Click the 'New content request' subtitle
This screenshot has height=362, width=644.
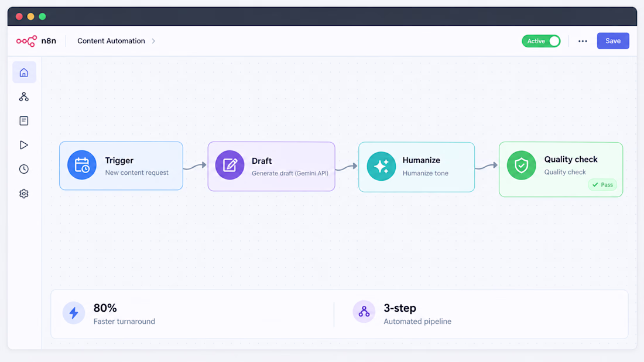tap(137, 173)
